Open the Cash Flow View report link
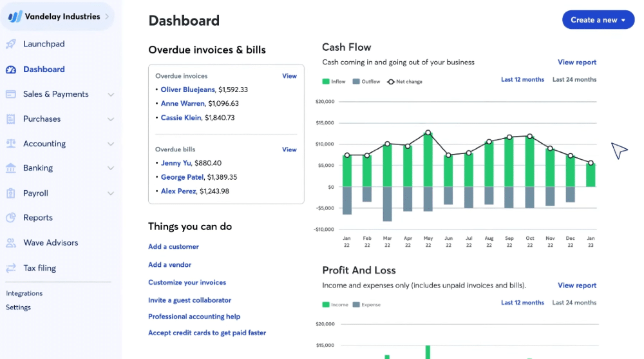644x359 pixels. 577,63
